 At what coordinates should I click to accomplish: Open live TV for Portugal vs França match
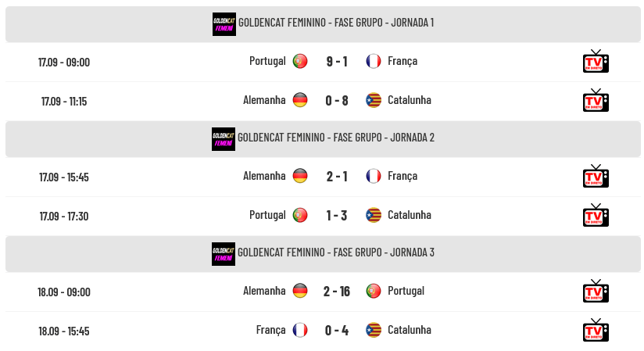tap(596, 61)
